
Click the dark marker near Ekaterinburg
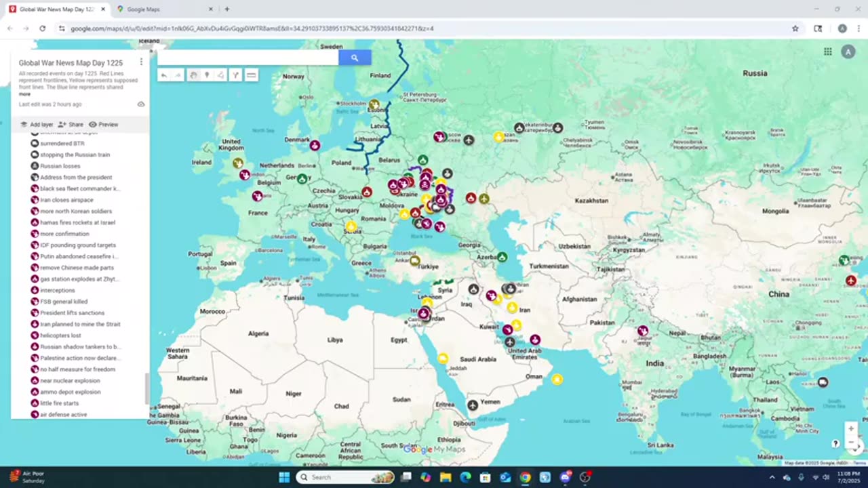coord(519,127)
